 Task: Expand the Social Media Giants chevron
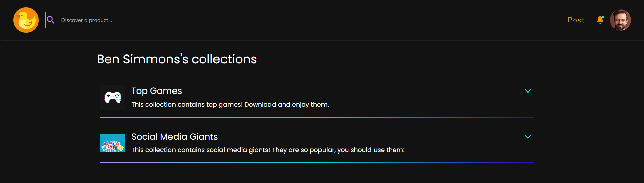tap(528, 137)
